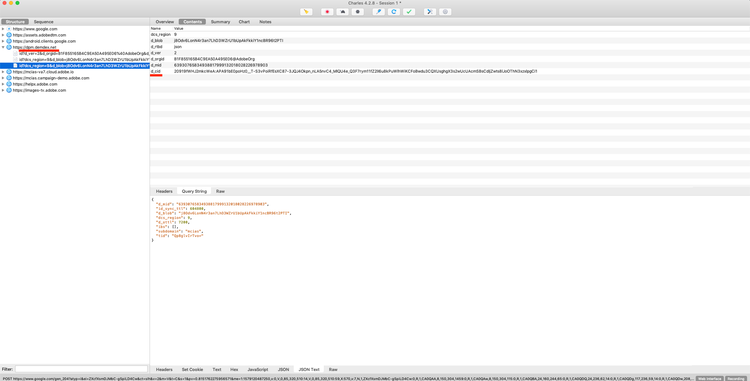The width and height of the screenshot is (750, 381).
Task: Open the Overview tab
Action: tap(165, 22)
